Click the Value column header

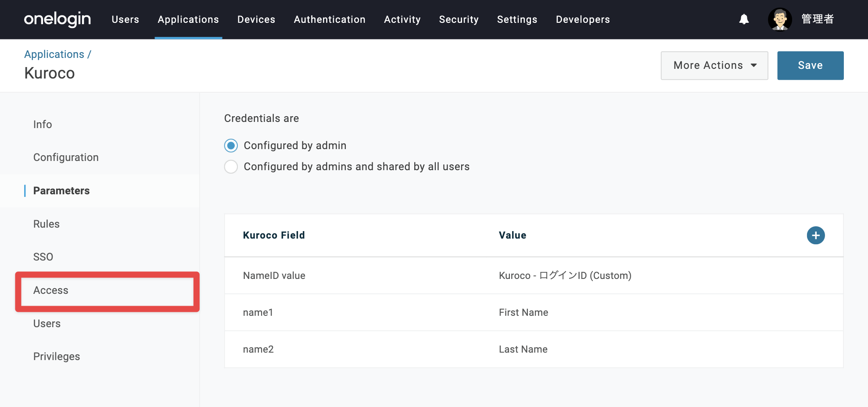(513, 235)
